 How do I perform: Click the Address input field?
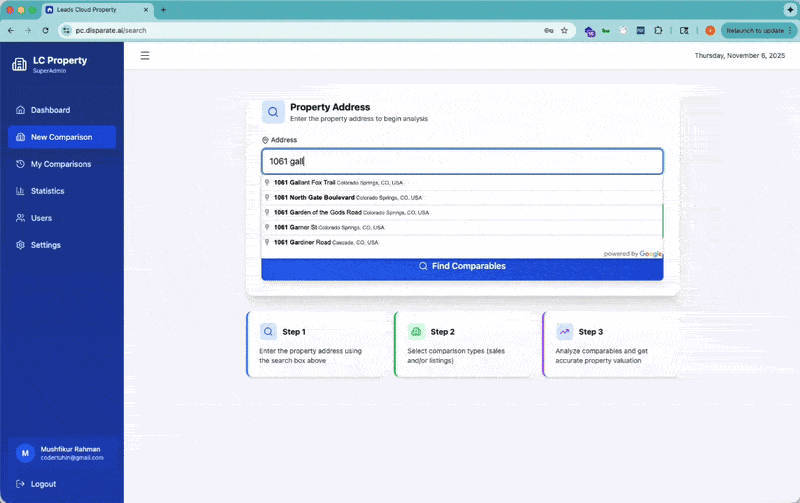pos(462,162)
